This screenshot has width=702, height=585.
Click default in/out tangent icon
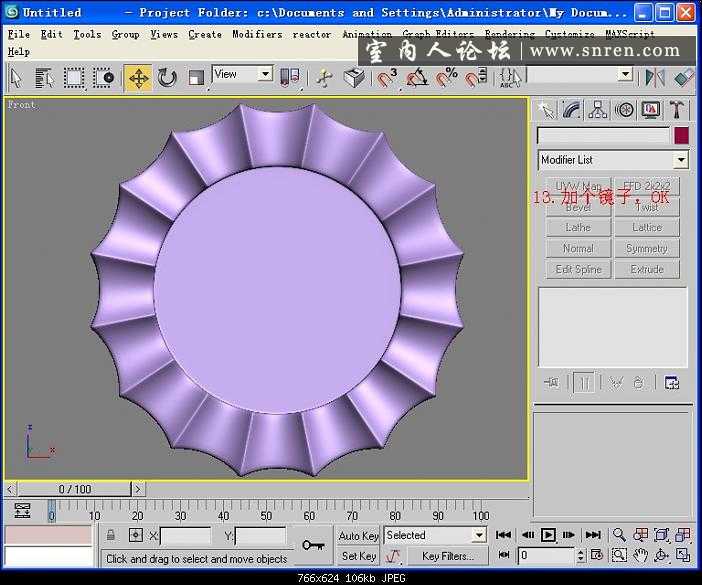(x=393, y=556)
